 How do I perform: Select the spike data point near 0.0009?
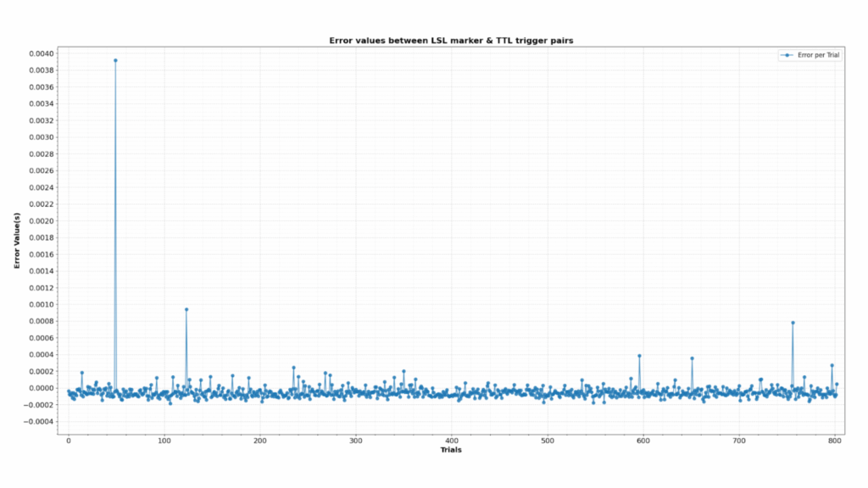pyautogui.click(x=186, y=309)
